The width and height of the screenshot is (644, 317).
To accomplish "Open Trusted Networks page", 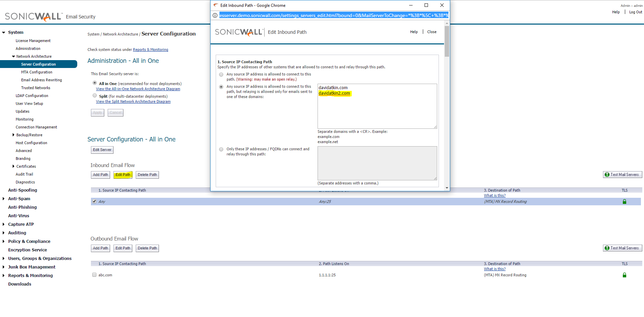I will 36,88.
